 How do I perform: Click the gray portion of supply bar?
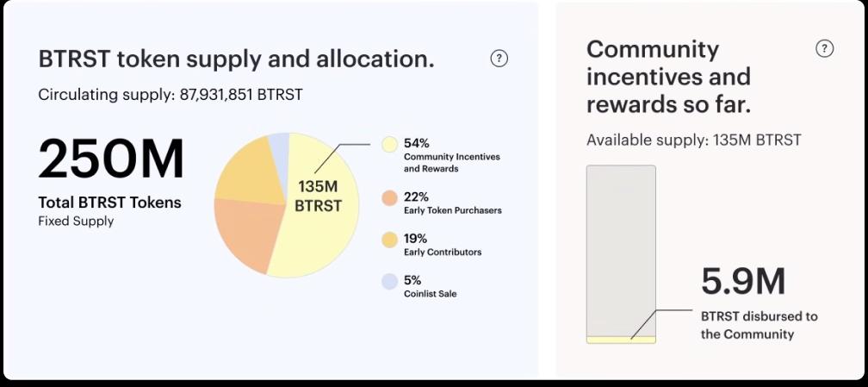coord(621,241)
